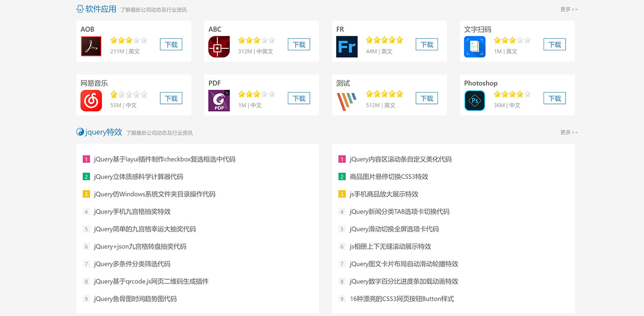The height and width of the screenshot is (316, 644).
Task: Click the AOB star rating
Action: [x=129, y=40]
